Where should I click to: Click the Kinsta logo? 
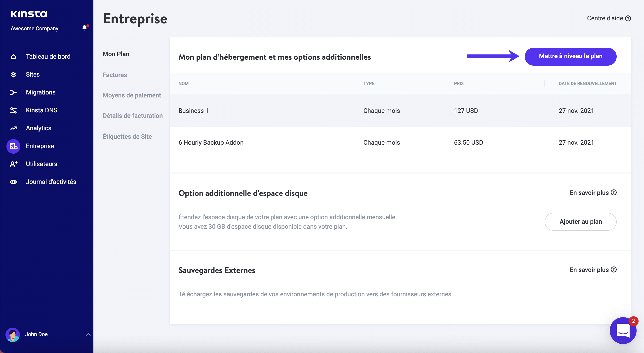click(29, 14)
